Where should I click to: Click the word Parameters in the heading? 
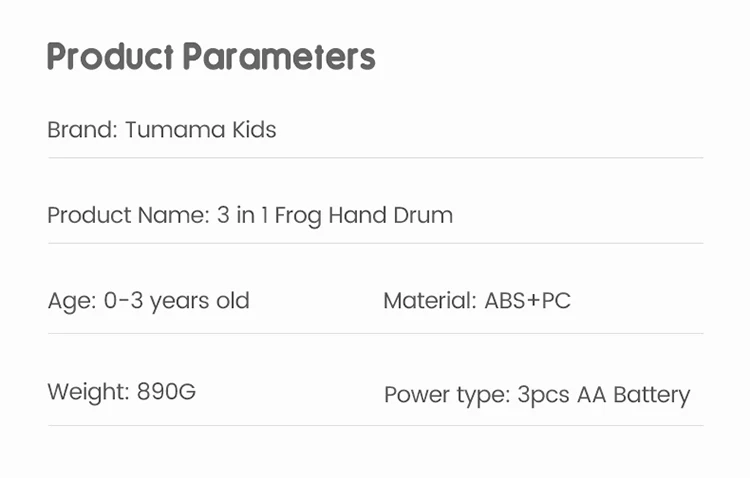pos(279,56)
